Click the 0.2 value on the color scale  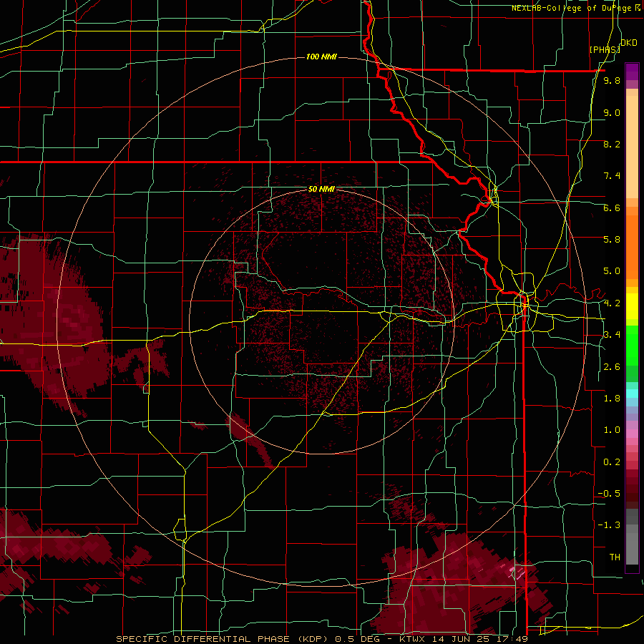click(x=612, y=462)
